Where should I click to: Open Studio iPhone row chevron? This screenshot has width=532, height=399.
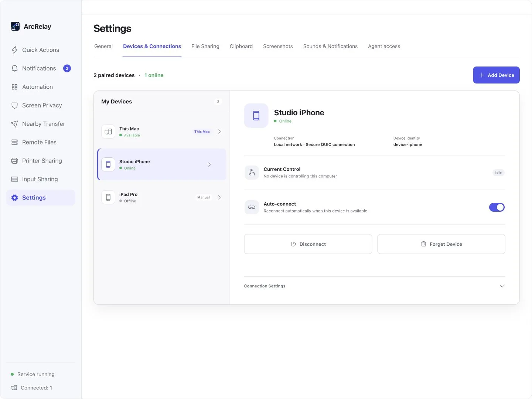pyautogui.click(x=209, y=164)
